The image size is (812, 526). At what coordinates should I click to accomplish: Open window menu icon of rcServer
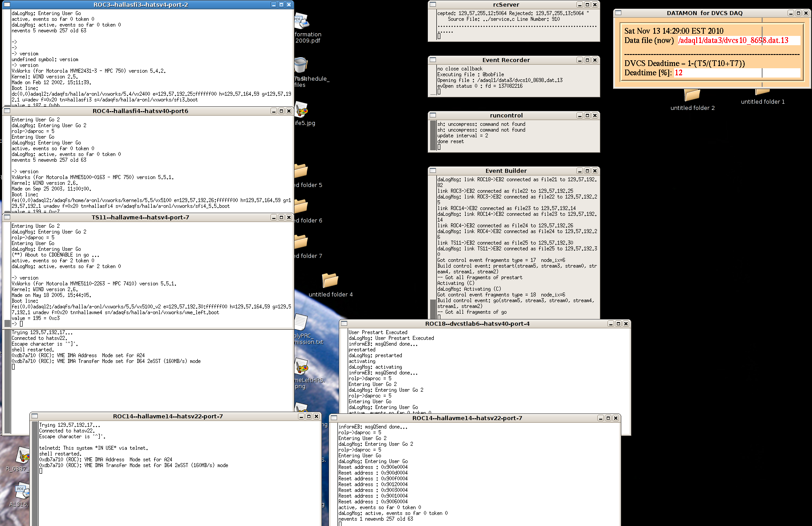pos(433,4)
